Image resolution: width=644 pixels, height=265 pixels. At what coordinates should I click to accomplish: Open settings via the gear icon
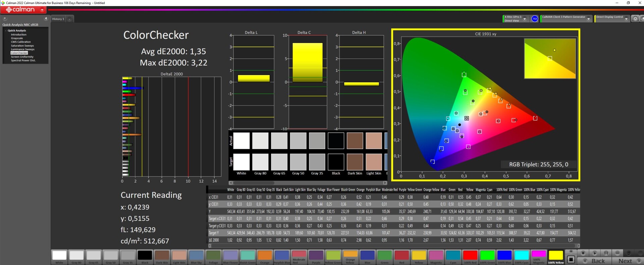coord(635,19)
